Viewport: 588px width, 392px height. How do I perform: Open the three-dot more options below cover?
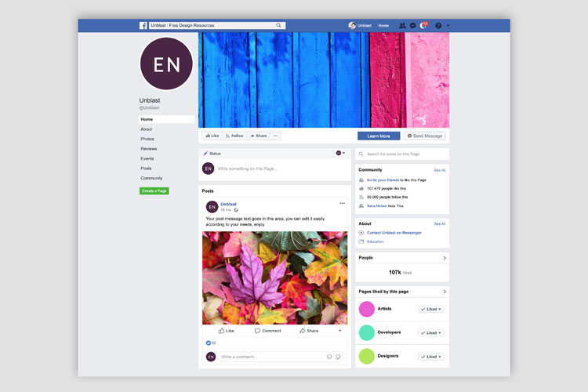276,136
